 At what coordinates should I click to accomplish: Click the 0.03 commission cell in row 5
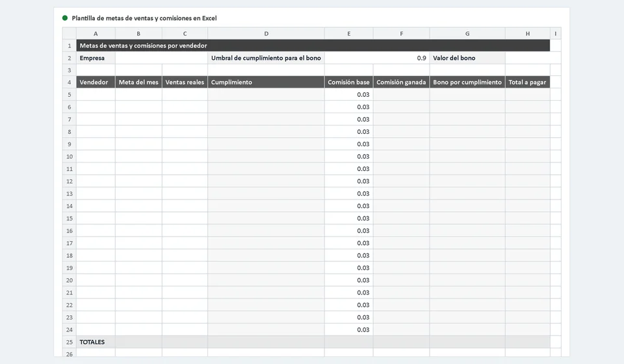click(348, 94)
